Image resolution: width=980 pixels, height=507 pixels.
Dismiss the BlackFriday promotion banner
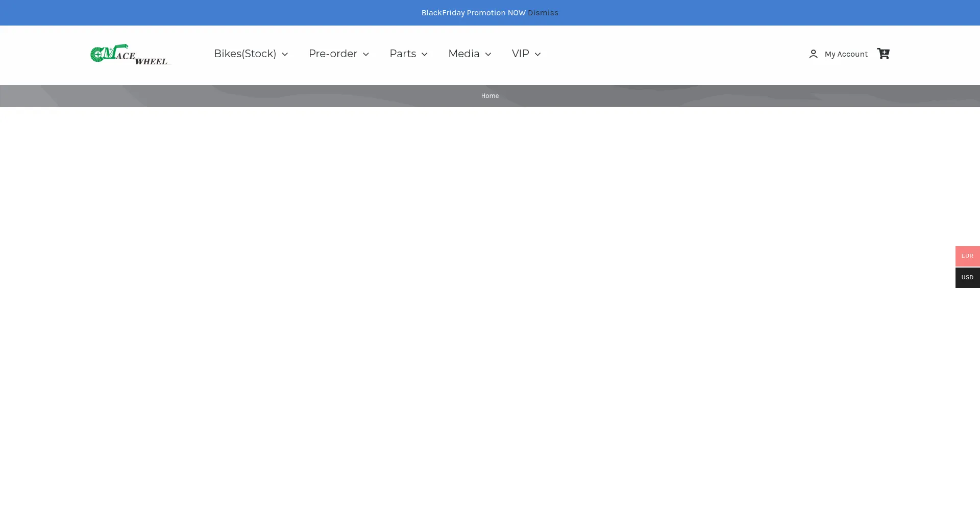pos(543,12)
